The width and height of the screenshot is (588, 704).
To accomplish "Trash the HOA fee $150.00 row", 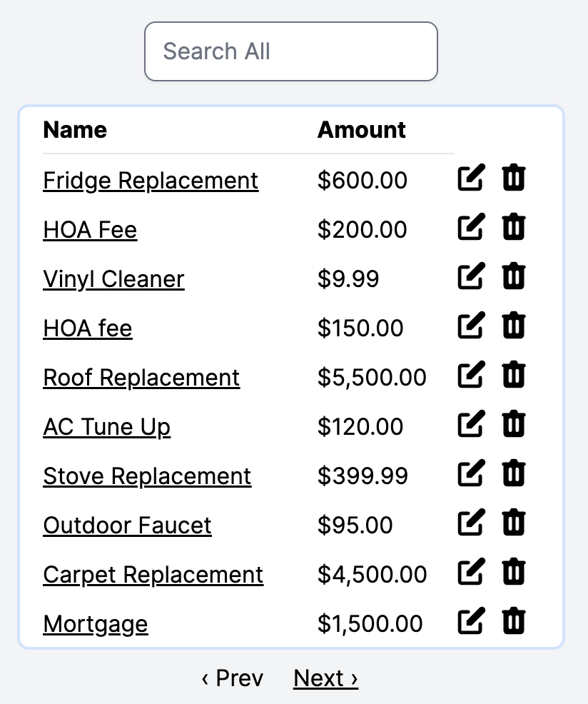I will pos(514,326).
